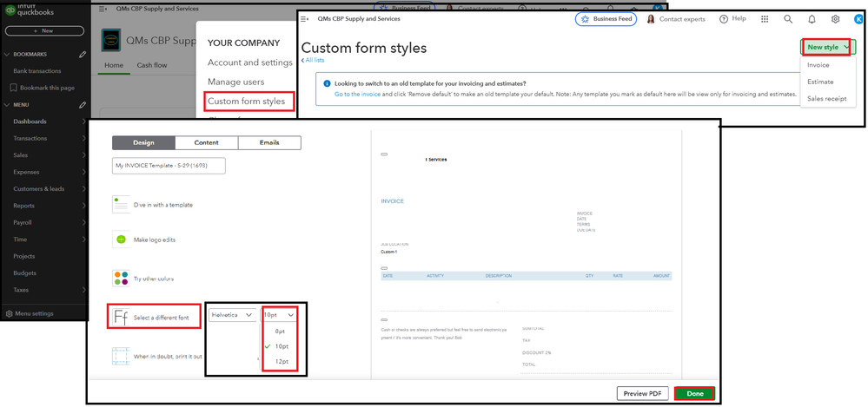Switch to the Design tab
The width and height of the screenshot is (868, 407).
(144, 142)
